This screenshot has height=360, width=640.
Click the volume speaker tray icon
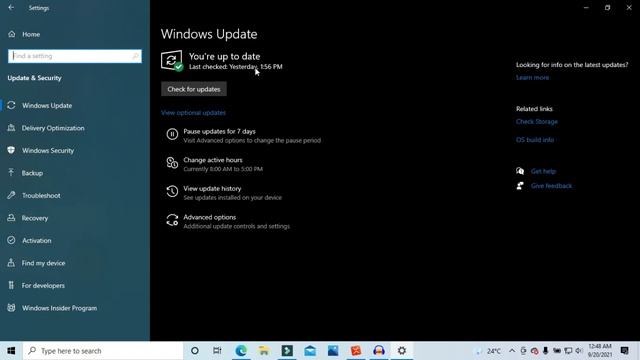[579, 351]
